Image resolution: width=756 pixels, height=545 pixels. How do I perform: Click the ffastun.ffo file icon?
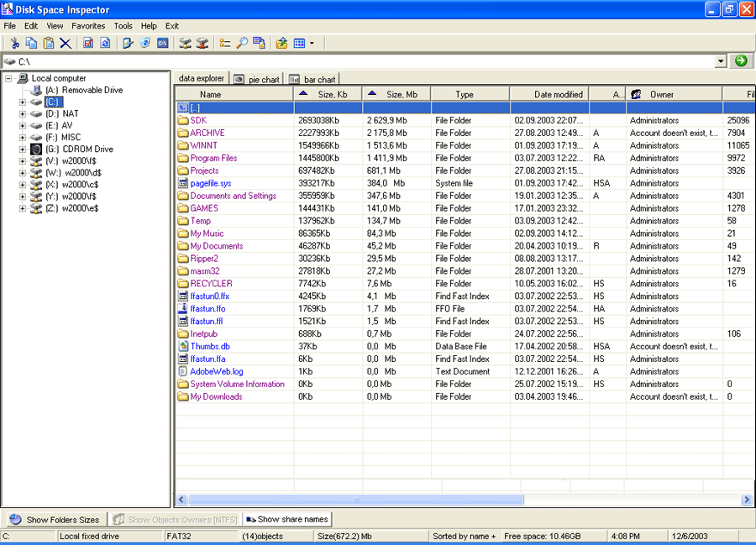click(183, 309)
